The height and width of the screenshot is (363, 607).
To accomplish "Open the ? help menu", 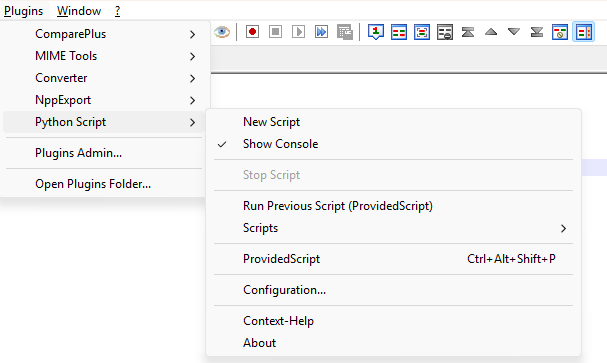I will [x=118, y=11].
